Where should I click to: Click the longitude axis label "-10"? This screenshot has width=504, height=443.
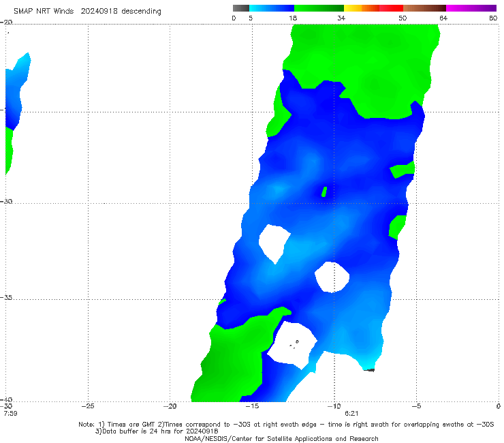coord(334,406)
